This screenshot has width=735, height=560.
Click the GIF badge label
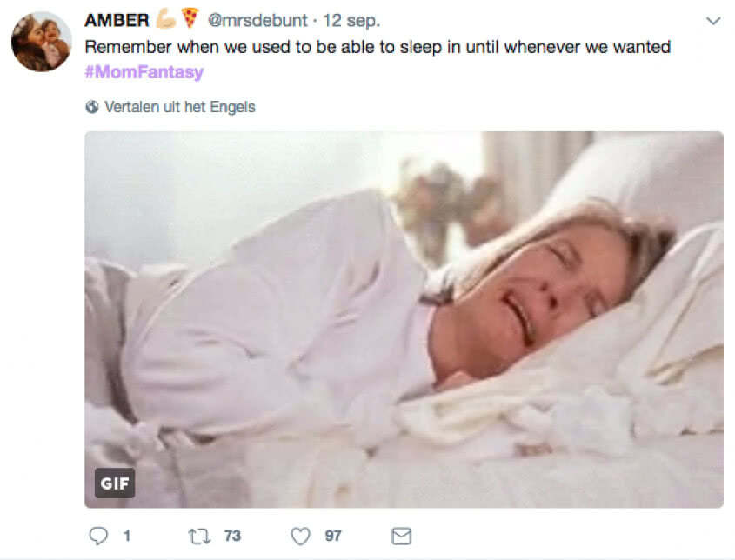115,483
